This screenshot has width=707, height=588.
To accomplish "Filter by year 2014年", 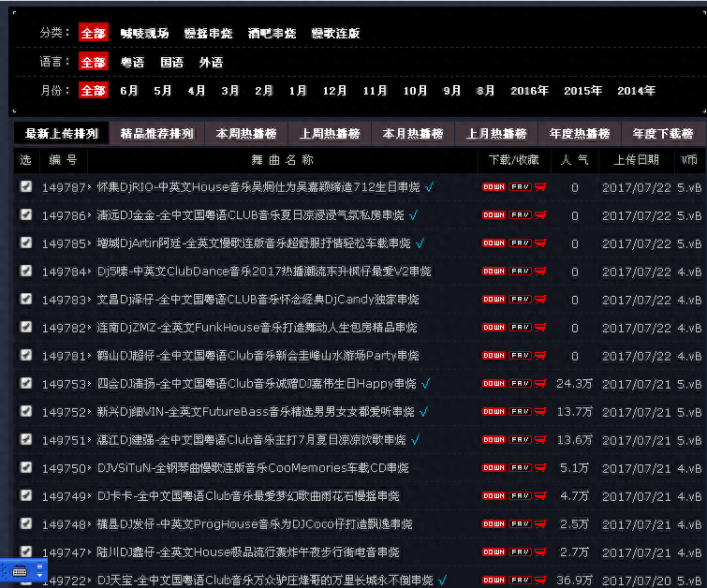I will point(636,91).
